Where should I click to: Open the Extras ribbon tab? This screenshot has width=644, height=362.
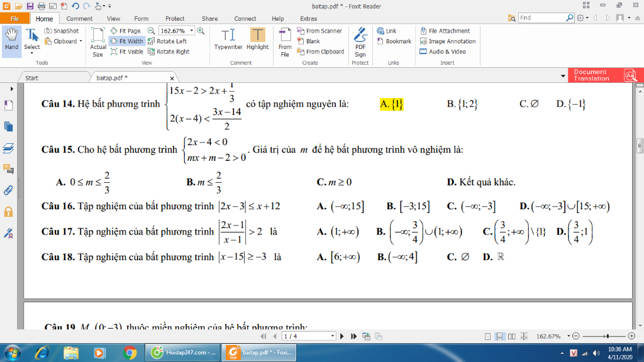click(308, 18)
